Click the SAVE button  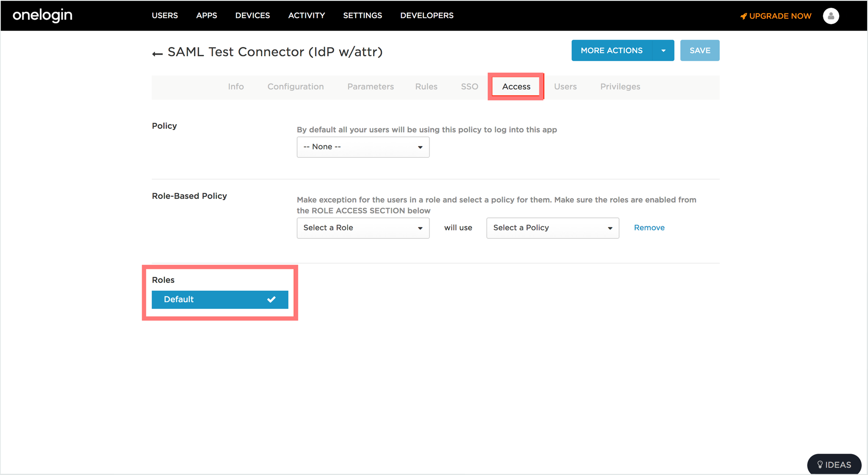700,51
